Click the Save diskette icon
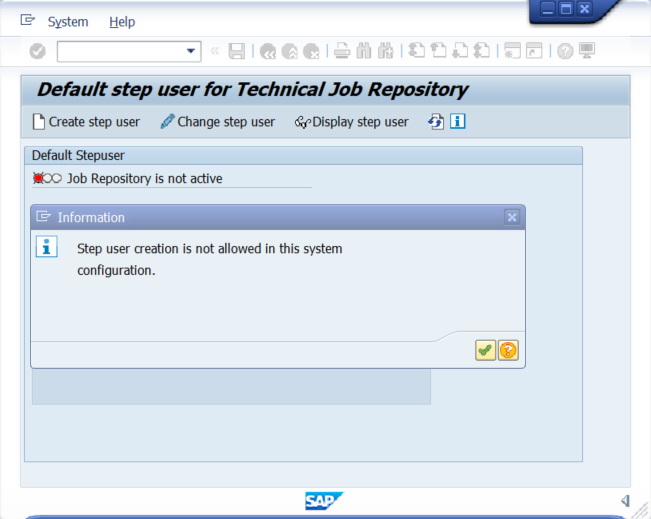651x519 pixels. tap(237, 51)
